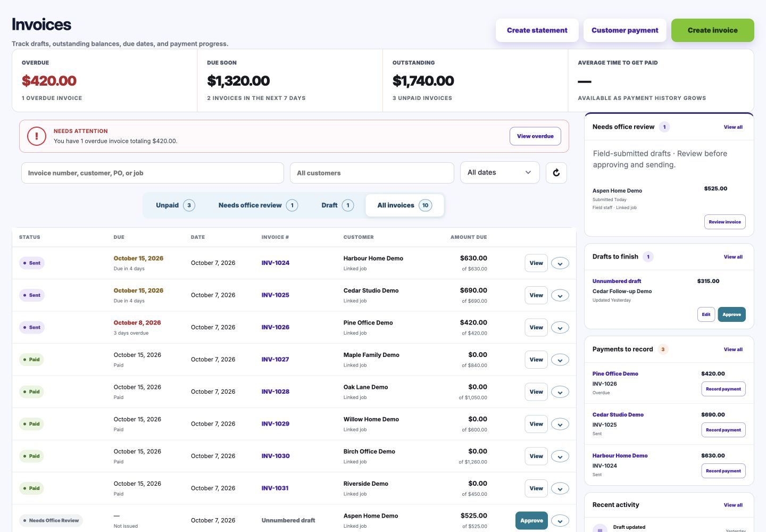The height and width of the screenshot is (532, 766).
Task: Click the Sent status badge for INV-1024
Action: coord(32,263)
